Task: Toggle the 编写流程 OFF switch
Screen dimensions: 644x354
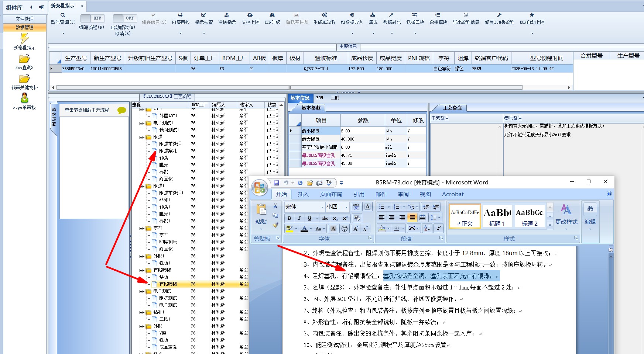Action: (92, 18)
